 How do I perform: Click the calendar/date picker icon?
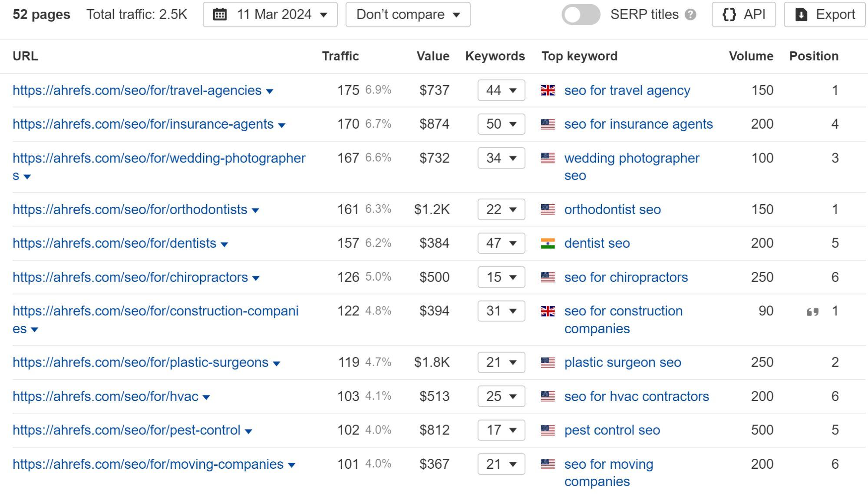pos(222,15)
